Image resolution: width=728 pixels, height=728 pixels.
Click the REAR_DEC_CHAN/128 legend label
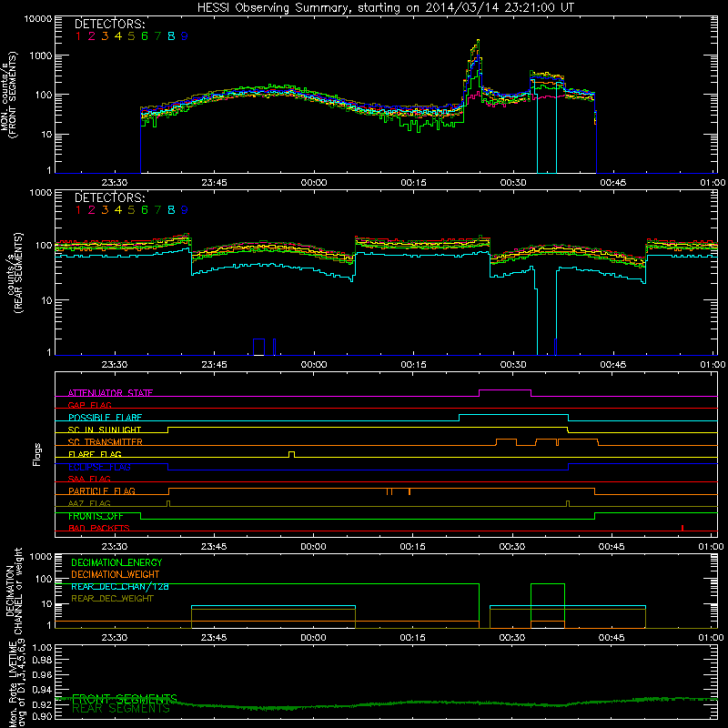click(x=120, y=586)
